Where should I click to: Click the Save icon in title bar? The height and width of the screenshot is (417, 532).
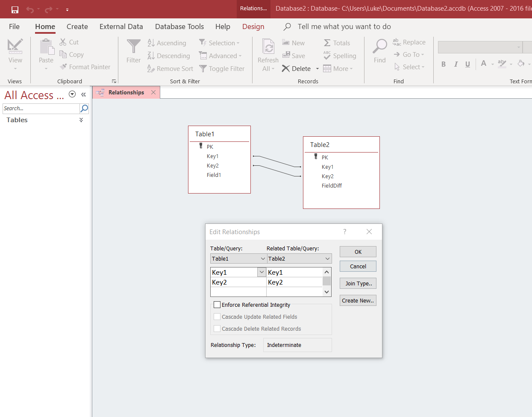[x=15, y=9]
